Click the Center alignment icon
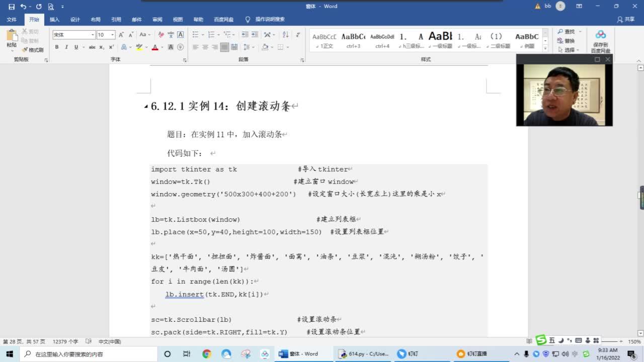644x362 pixels. pos(205,47)
